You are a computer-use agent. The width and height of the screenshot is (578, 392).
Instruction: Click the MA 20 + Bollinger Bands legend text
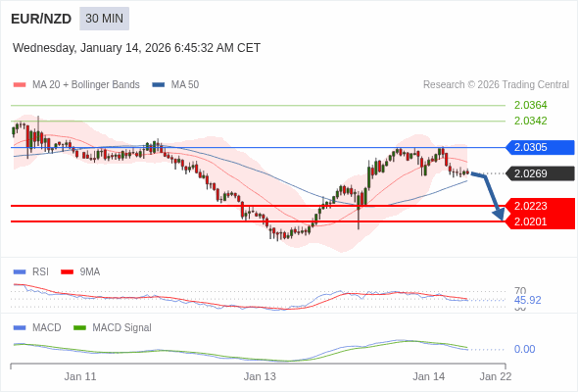[x=86, y=85]
